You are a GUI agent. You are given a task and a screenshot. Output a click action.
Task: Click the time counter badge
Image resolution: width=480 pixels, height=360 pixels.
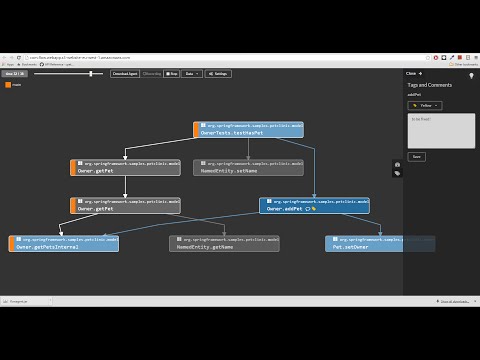pyautogui.click(x=15, y=74)
